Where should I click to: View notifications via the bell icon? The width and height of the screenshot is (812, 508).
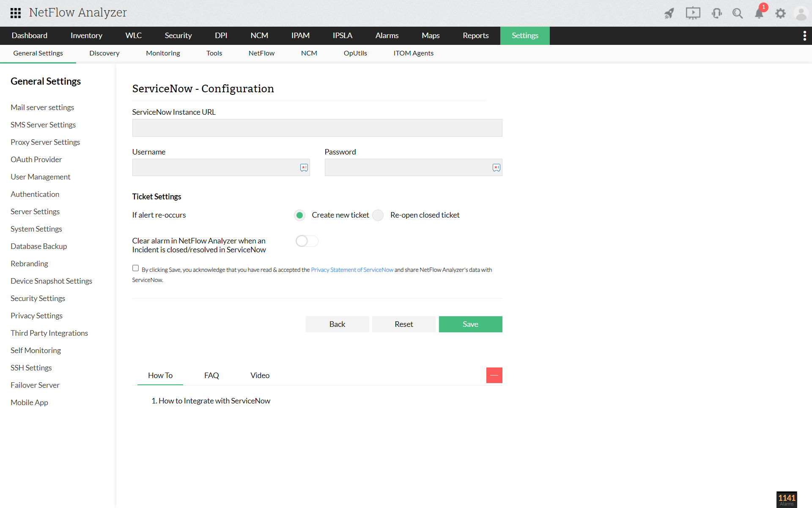(759, 14)
